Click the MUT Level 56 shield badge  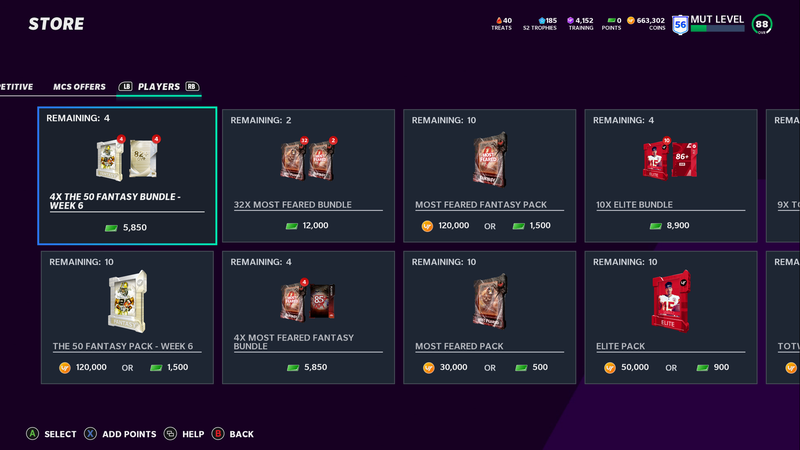coord(680,24)
